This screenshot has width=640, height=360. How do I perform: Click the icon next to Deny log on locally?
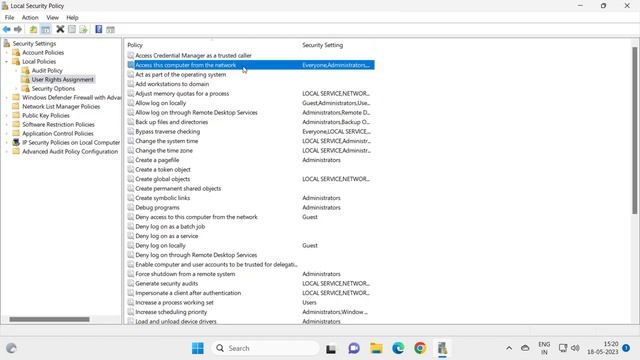(131, 245)
